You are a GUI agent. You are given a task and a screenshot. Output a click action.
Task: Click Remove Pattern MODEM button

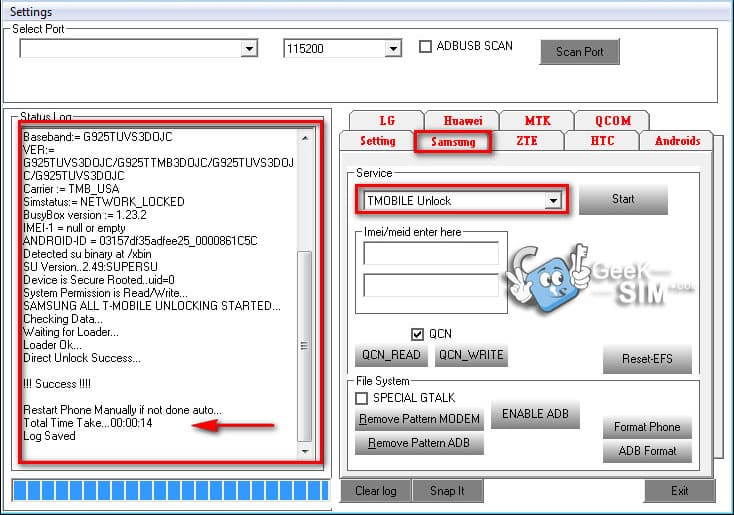coord(420,419)
